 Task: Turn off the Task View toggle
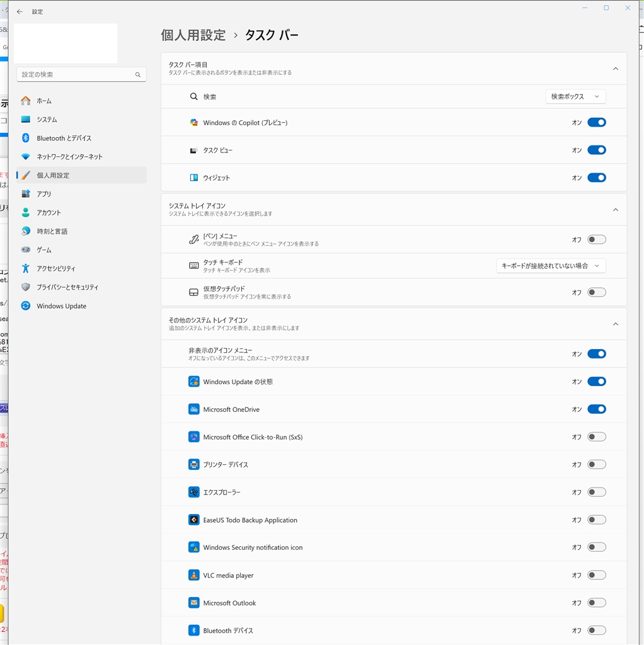tap(597, 150)
